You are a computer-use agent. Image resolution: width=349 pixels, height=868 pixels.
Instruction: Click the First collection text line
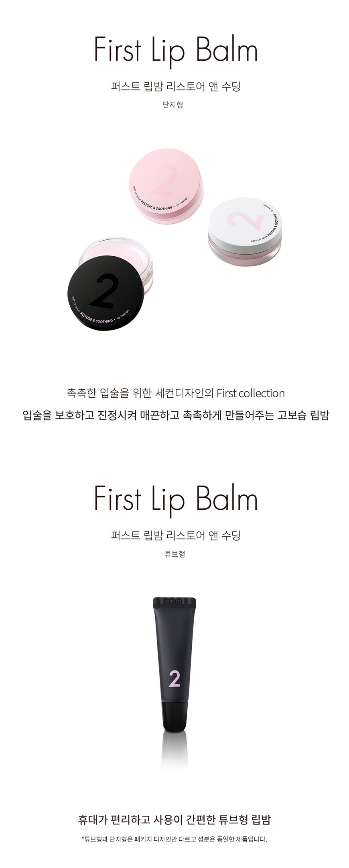[176, 393]
